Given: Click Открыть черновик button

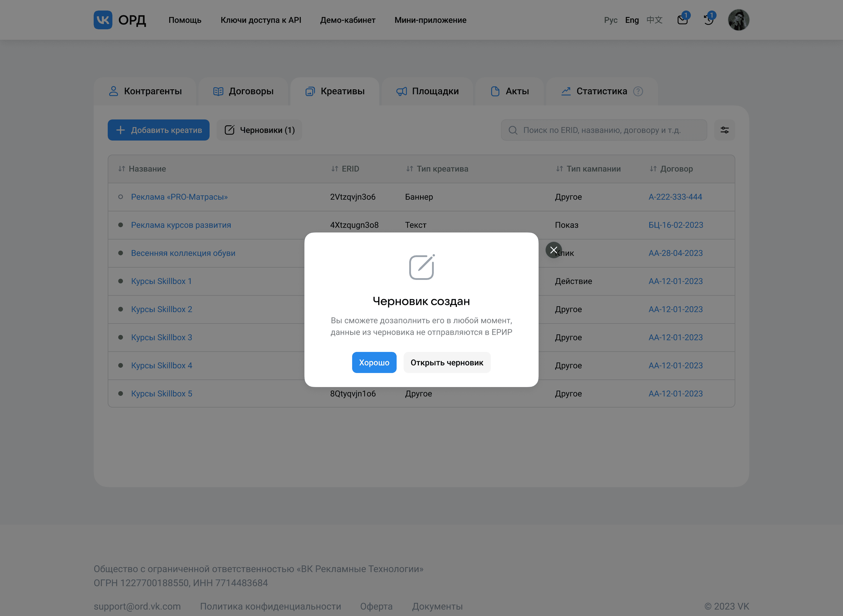Looking at the screenshot, I should [447, 362].
